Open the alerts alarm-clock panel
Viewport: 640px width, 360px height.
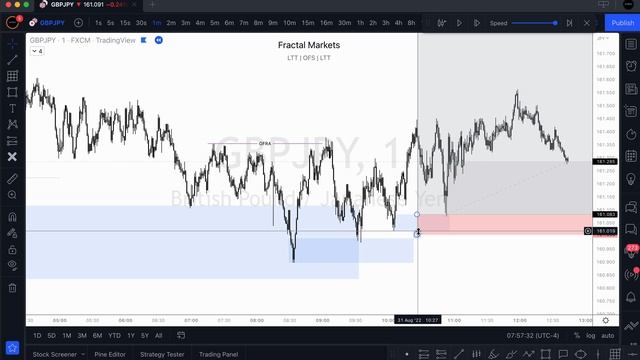pyautogui.click(x=631, y=66)
